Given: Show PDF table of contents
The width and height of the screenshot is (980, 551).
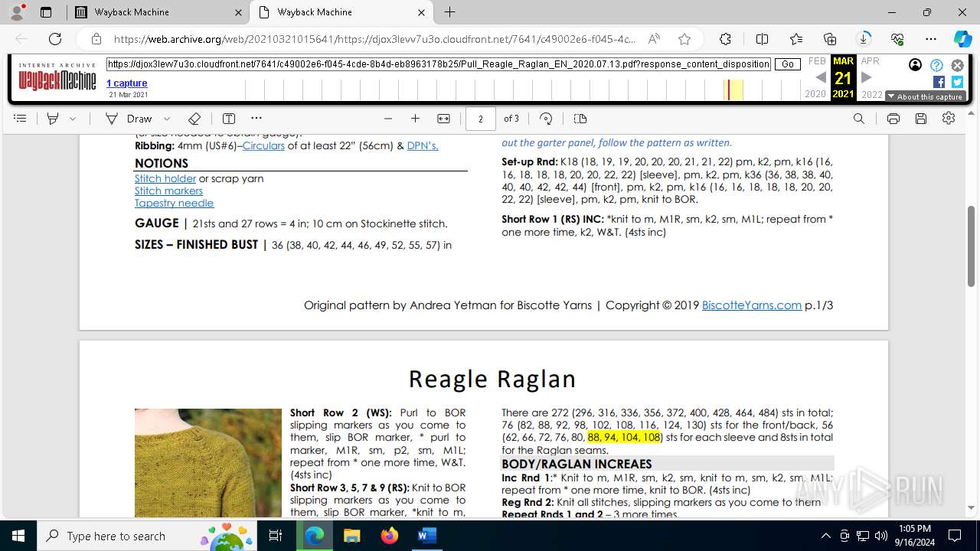Looking at the screenshot, I should point(20,119).
